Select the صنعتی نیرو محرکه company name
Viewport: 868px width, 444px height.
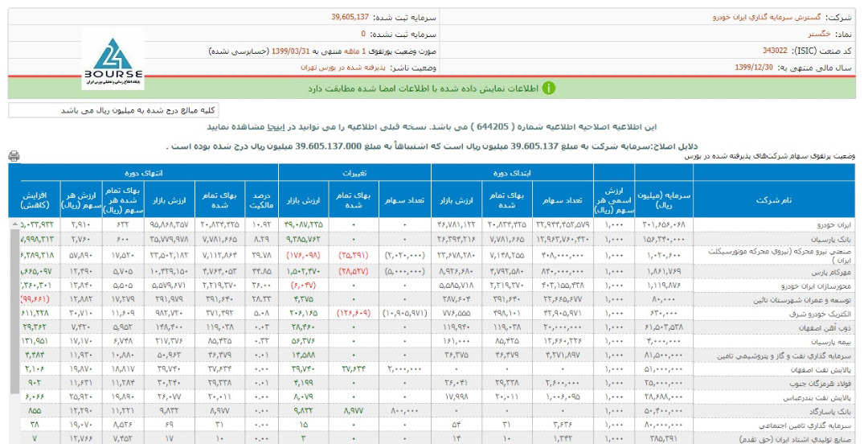click(x=780, y=256)
